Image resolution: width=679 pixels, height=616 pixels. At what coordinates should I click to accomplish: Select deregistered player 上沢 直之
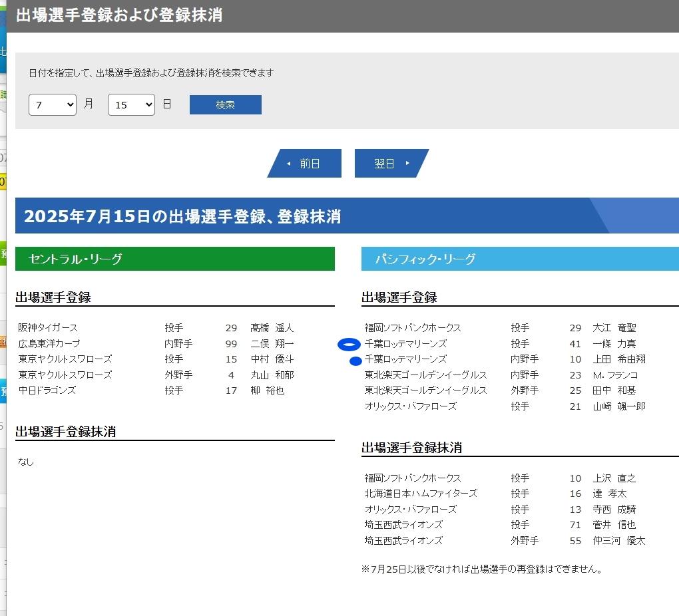coord(614,478)
